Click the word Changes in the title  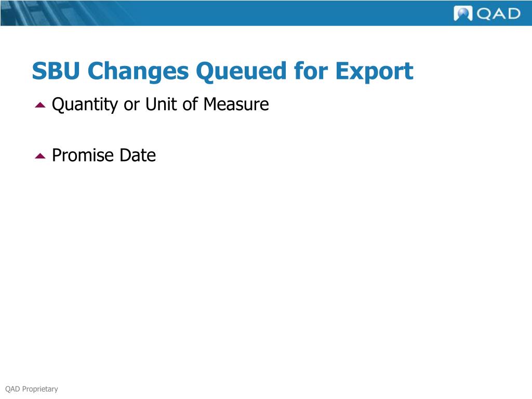138,71
